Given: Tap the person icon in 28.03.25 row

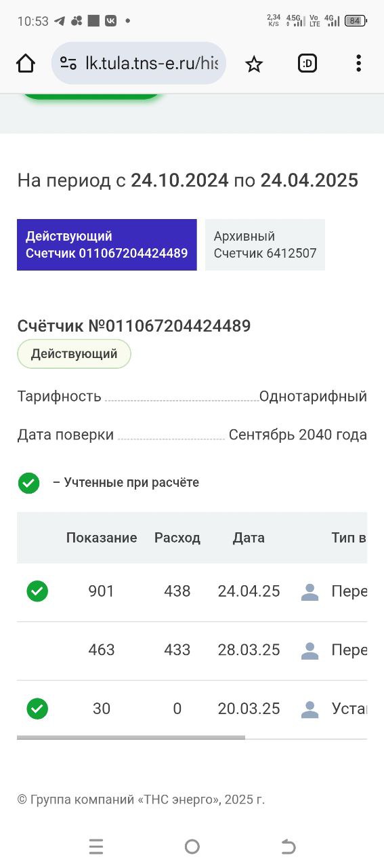Looking at the screenshot, I should coord(310,651).
